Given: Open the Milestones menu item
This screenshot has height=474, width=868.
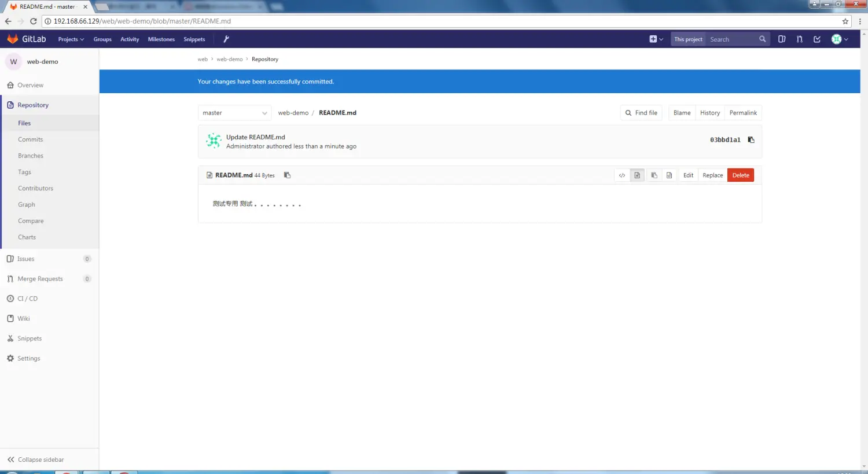Looking at the screenshot, I should pos(161,39).
